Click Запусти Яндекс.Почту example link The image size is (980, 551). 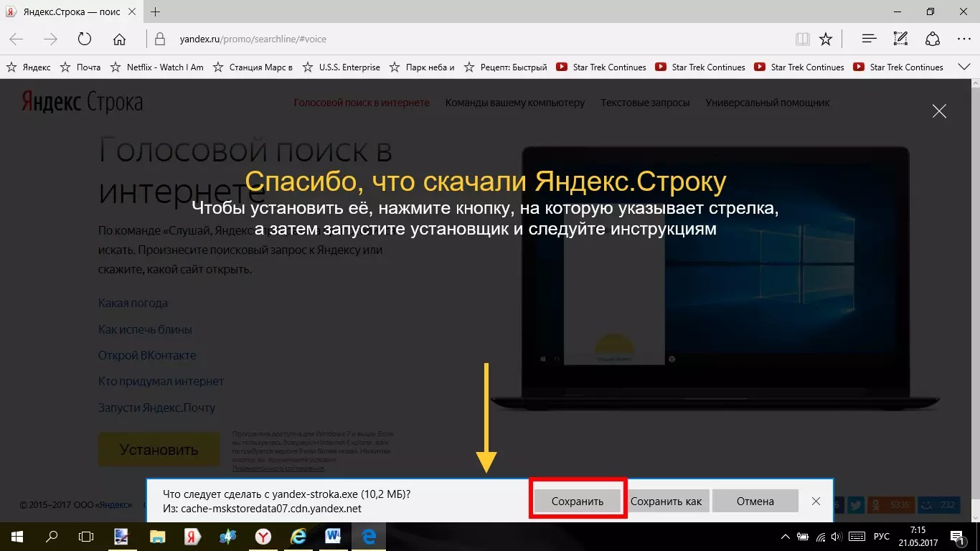156,408
